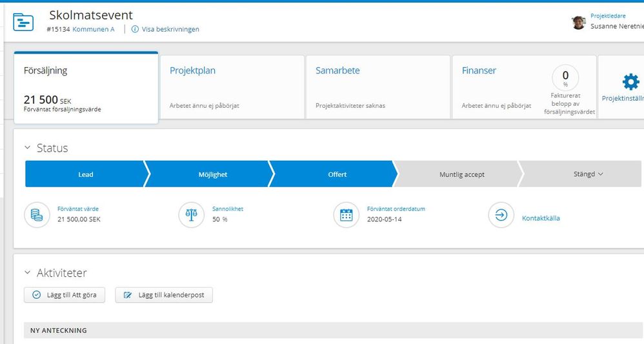Image resolution: width=644 pixels, height=344 pixels.
Task: Click the project manager avatar photo
Action: 578,23
